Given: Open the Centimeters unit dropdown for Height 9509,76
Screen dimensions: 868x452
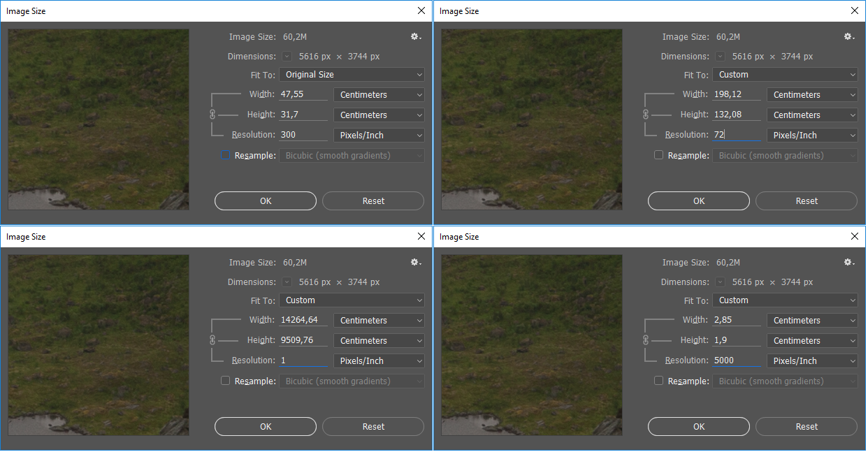Looking at the screenshot, I should pos(379,341).
